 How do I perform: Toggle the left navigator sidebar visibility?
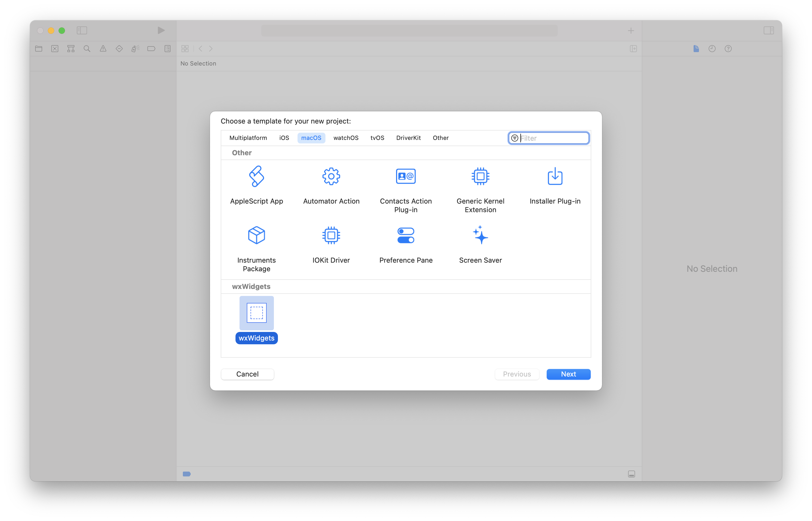tap(82, 30)
